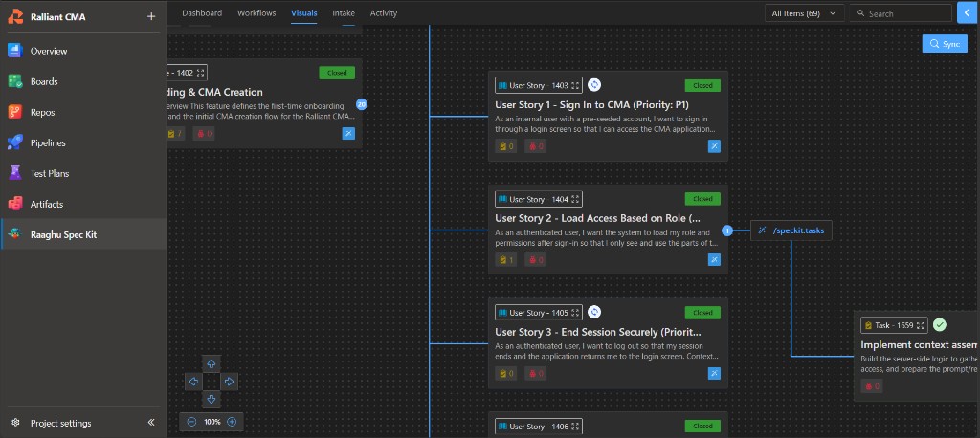Click the sync icon on User Story 1403
Screen dimensions: 980x438
pyautogui.click(x=594, y=84)
